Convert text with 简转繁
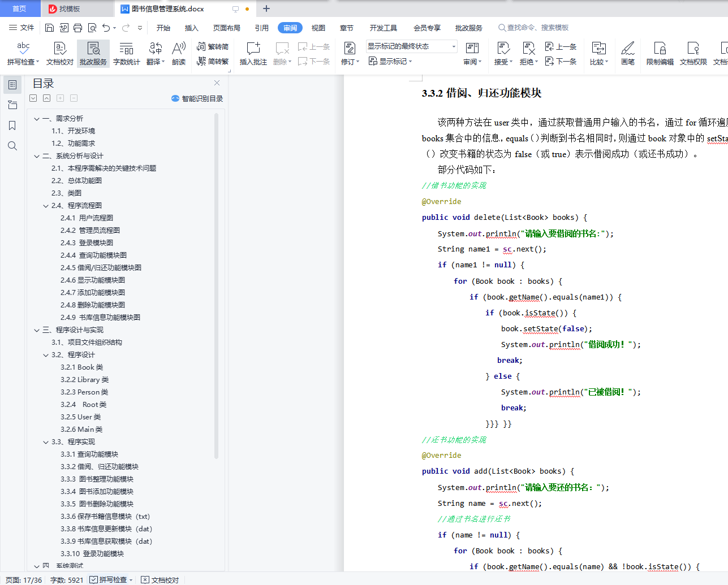Viewport: 728px width, 585px height. point(213,61)
